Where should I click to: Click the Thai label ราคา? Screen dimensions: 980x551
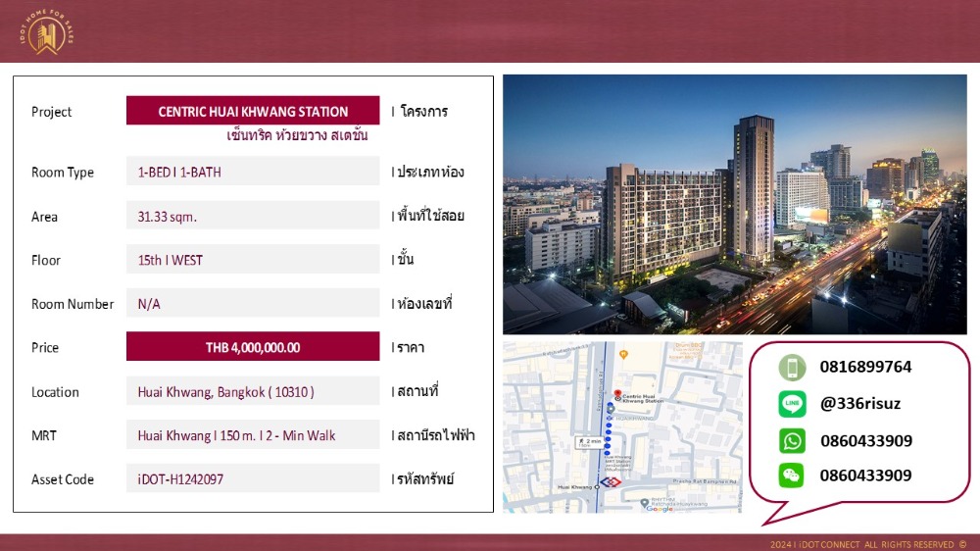(x=411, y=347)
